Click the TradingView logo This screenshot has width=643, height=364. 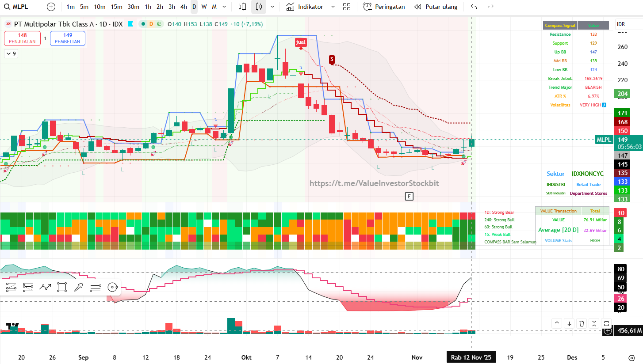(13, 326)
